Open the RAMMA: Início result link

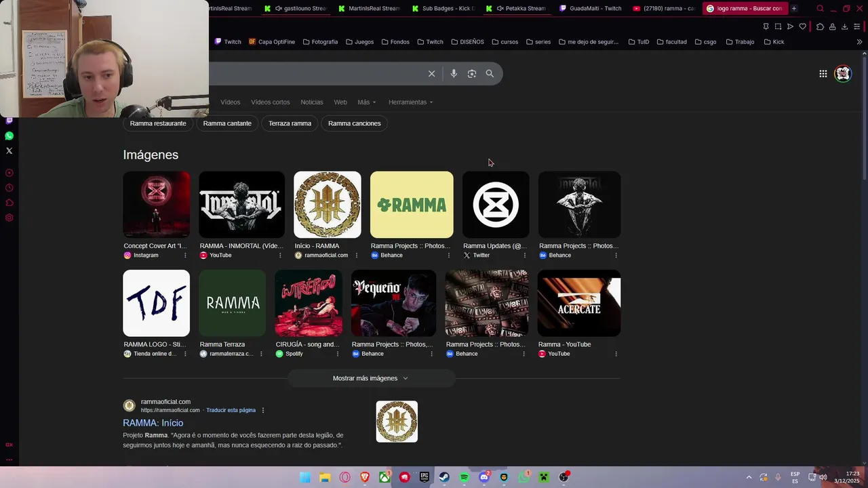point(153,423)
